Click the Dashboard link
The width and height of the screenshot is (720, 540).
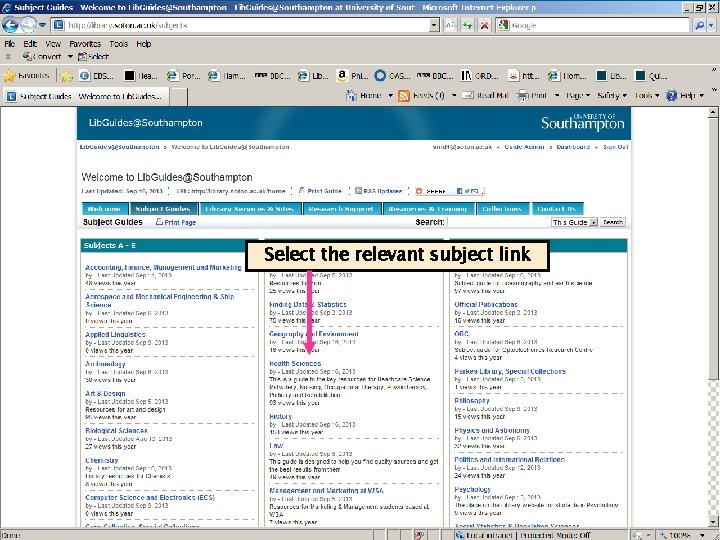573,147
